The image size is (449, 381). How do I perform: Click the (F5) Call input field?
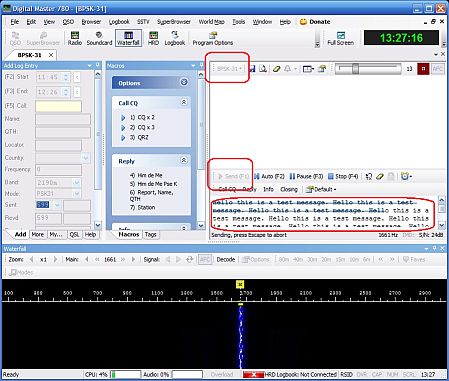[58, 106]
